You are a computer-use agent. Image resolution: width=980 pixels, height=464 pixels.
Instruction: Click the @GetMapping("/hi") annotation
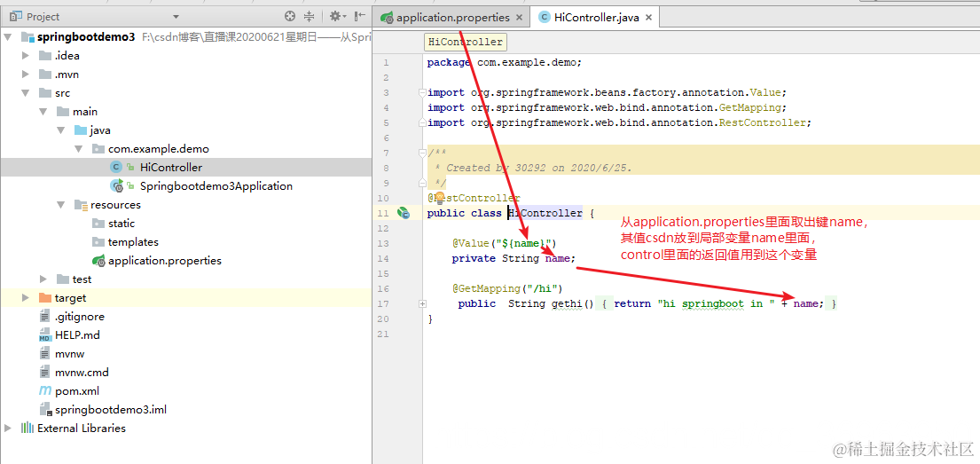tap(507, 289)
